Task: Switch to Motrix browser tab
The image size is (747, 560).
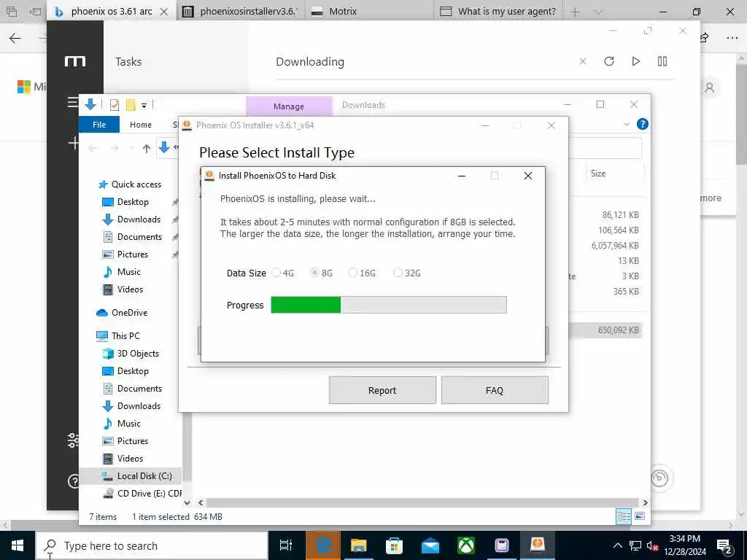Action: coord(369,11)
